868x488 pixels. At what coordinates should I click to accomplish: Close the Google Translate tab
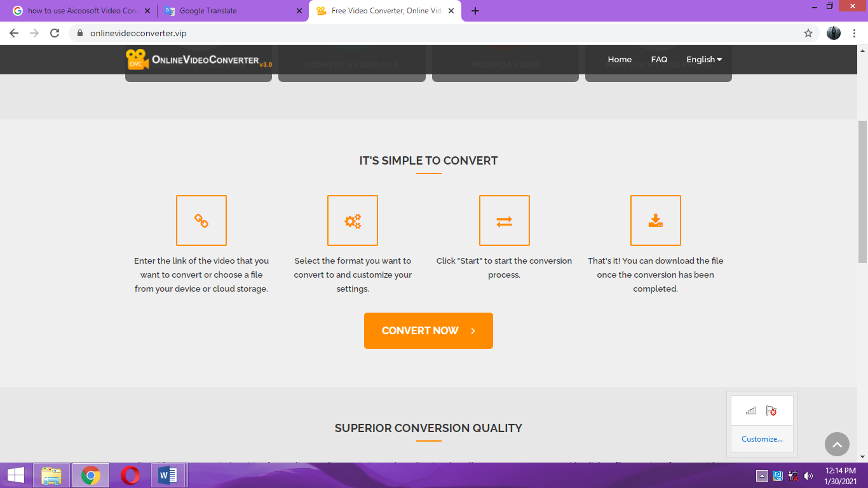click(x=299, y=11)
